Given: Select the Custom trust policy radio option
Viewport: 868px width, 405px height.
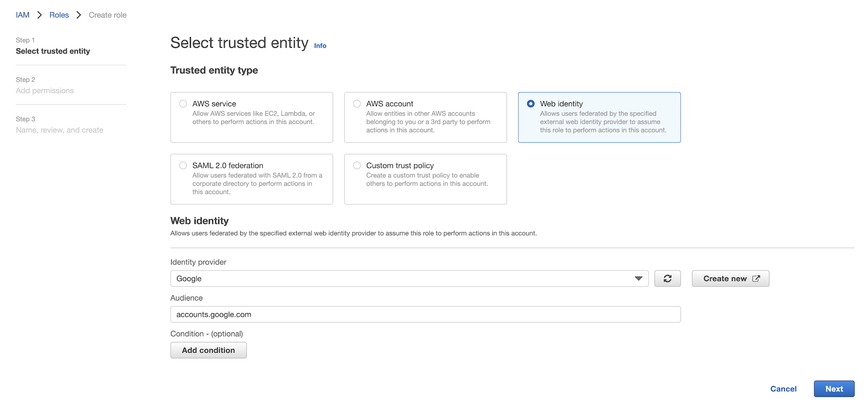Looking at the screenshot, I should 357,166.
